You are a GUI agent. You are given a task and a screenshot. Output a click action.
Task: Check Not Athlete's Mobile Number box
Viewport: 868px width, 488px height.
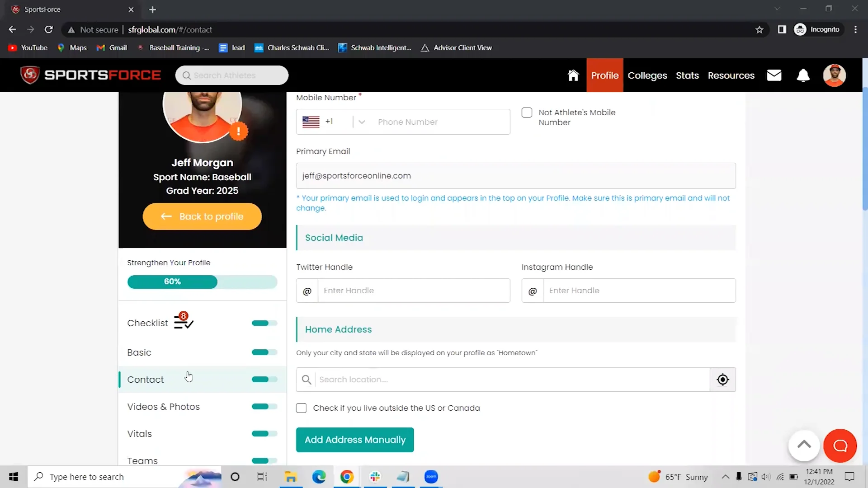pos(527,113)
